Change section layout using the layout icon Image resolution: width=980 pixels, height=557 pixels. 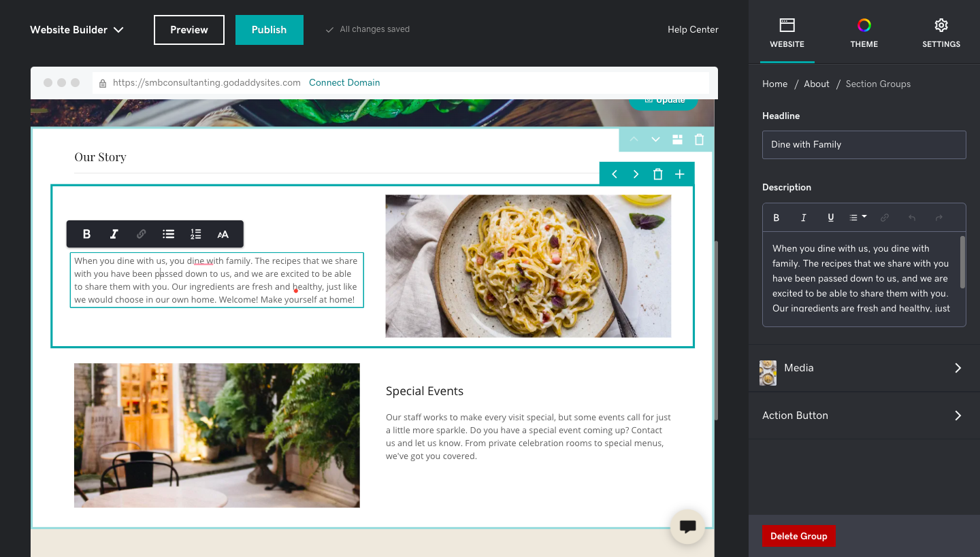677,139
